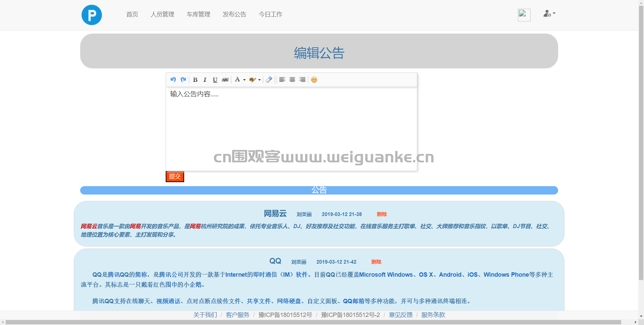Image resolution: width=644 pixels, height=325 pixels.
Task: Align text right
Action: pos(302,79)
